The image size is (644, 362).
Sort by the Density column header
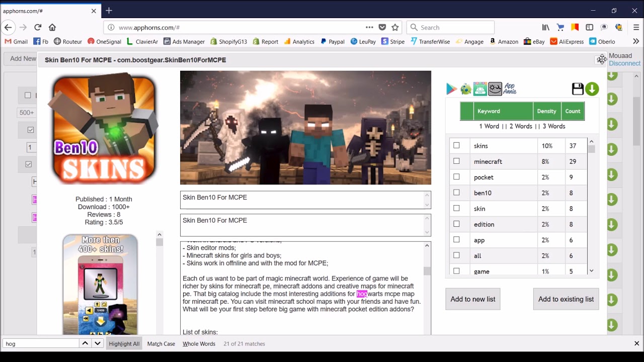coord(546,111)
